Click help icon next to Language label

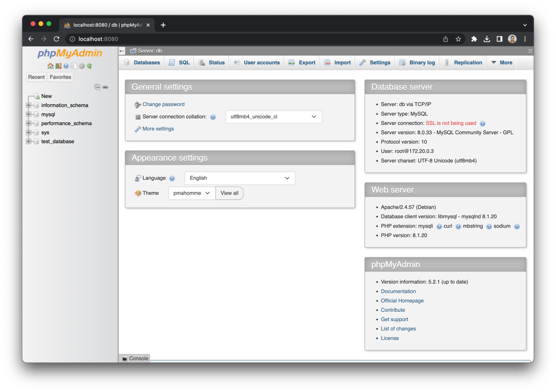coord(172,178)
